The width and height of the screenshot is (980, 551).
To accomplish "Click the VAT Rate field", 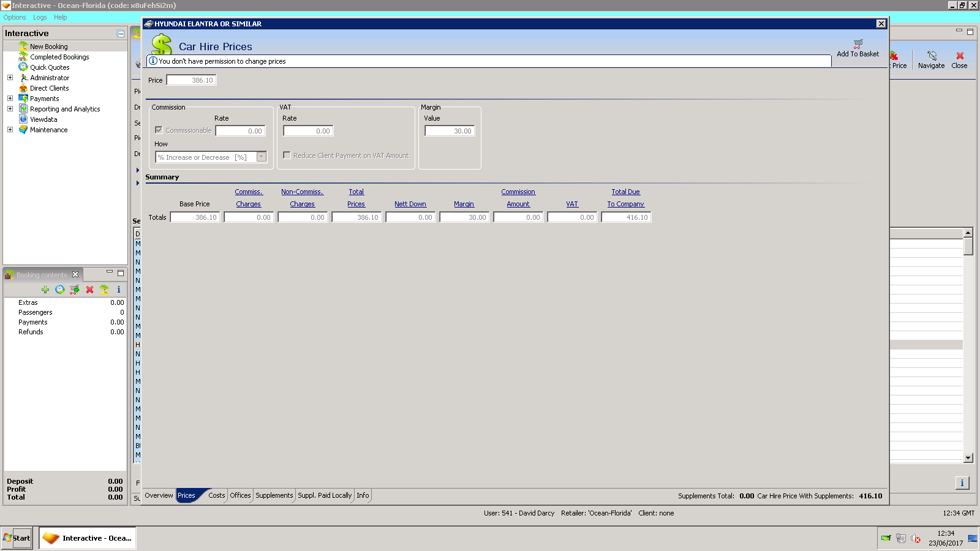I will coord(308,131).
